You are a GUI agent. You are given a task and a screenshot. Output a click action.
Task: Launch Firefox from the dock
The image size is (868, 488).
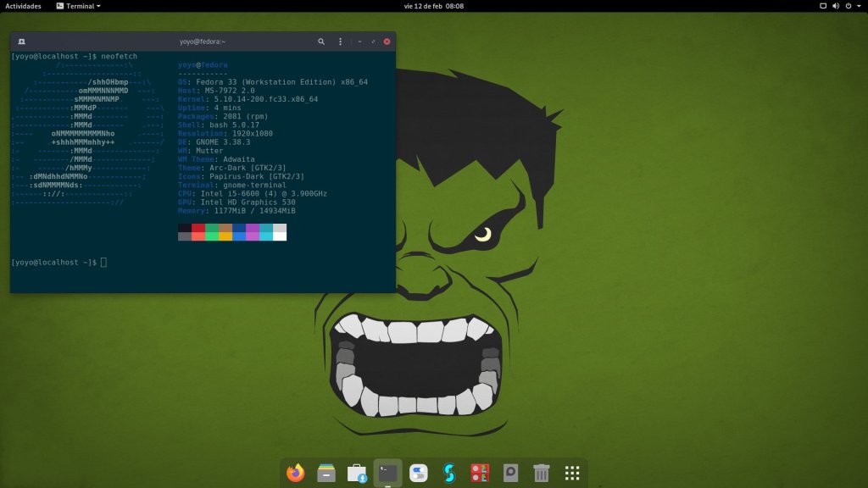pyautogui.click(x=296, y=473)
